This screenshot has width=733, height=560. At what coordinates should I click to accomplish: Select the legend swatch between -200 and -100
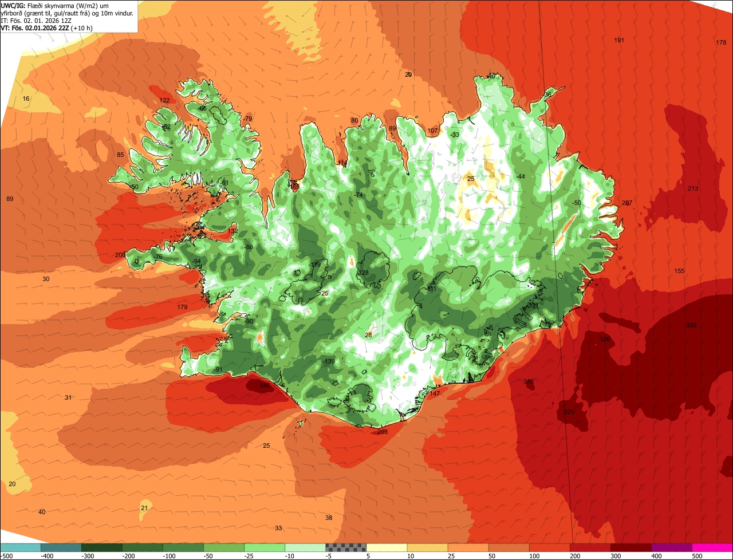coord(142,547)
